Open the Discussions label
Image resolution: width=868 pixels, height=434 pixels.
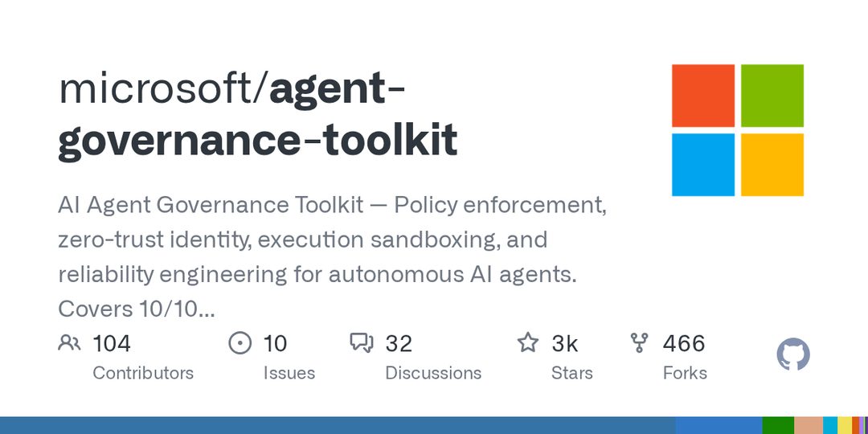pos(433,373)
